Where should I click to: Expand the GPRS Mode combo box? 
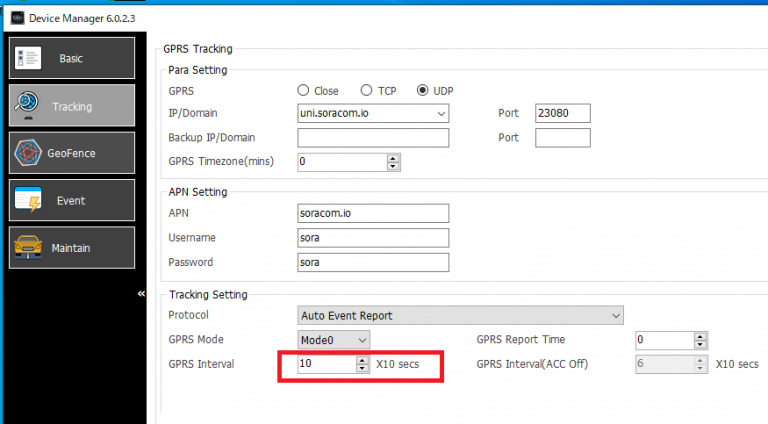(x=361, y=340)
